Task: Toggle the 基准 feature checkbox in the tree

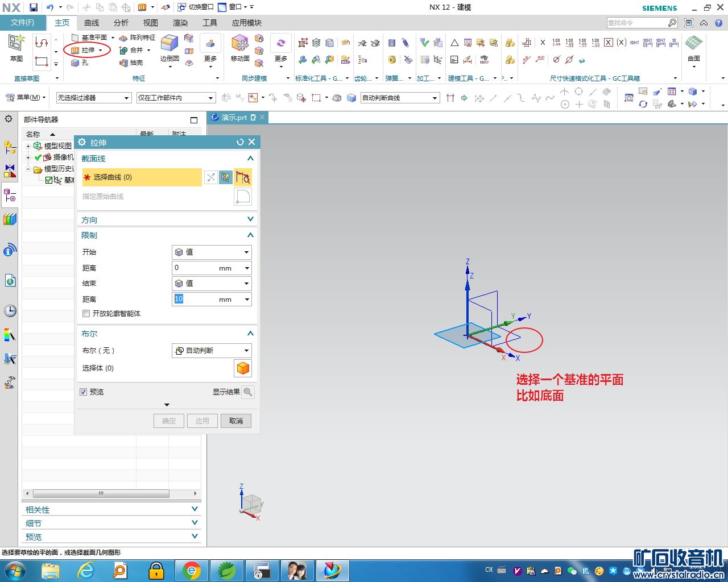Action: coord(49,180)
